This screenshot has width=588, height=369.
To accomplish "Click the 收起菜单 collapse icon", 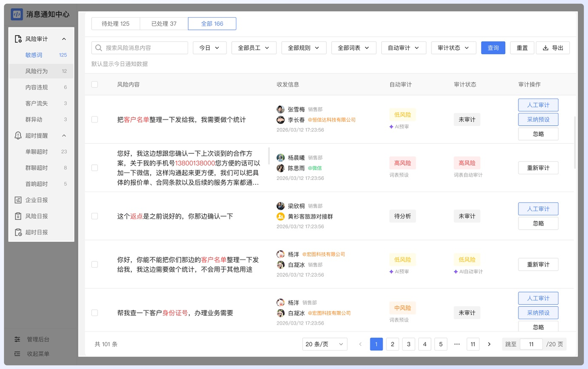I will click(x=17, y=354).
